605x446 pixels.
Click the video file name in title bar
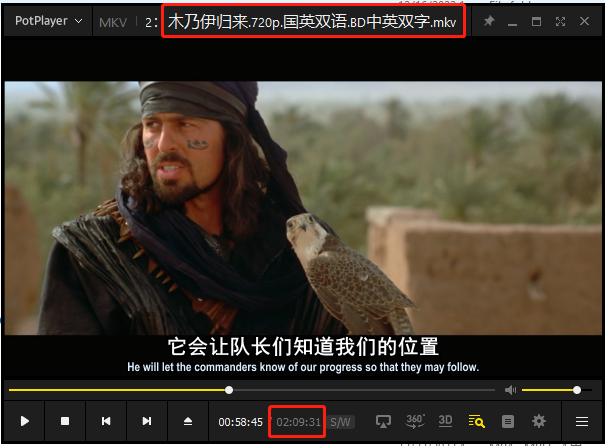312,21
